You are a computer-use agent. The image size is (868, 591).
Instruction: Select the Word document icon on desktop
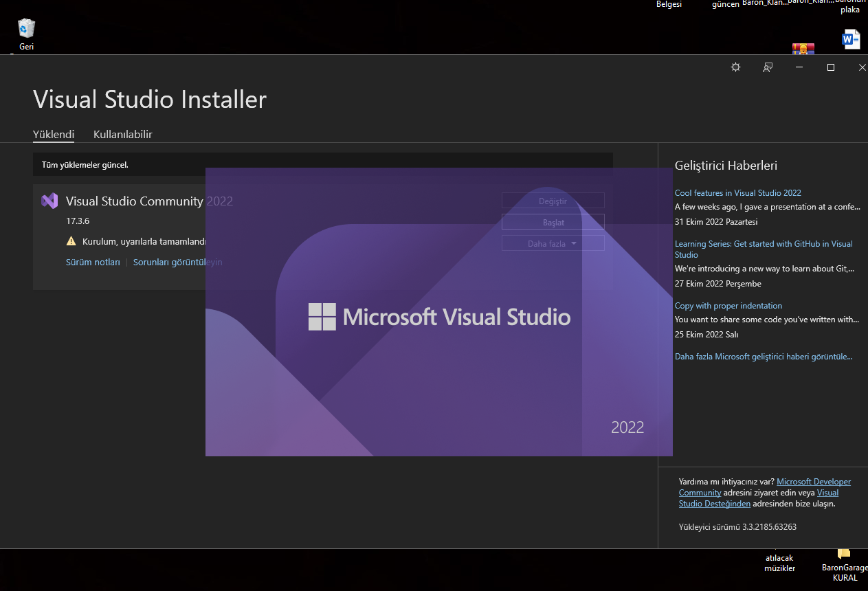tap(851, 39)
